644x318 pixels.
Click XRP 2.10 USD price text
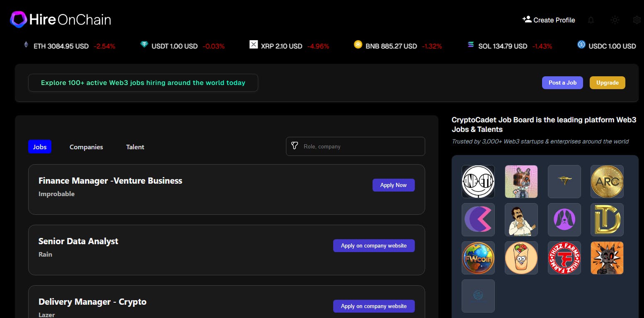[281, 46]
